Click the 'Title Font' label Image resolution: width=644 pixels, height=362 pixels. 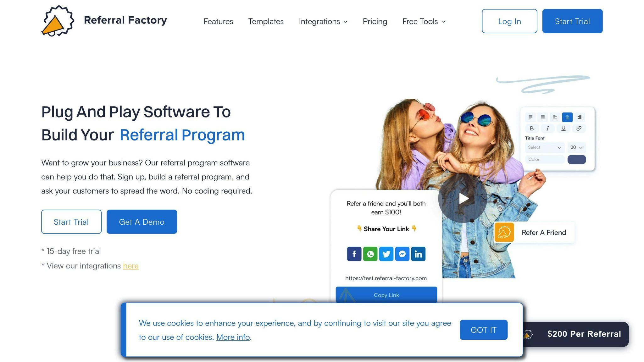[x=535, y=138]
